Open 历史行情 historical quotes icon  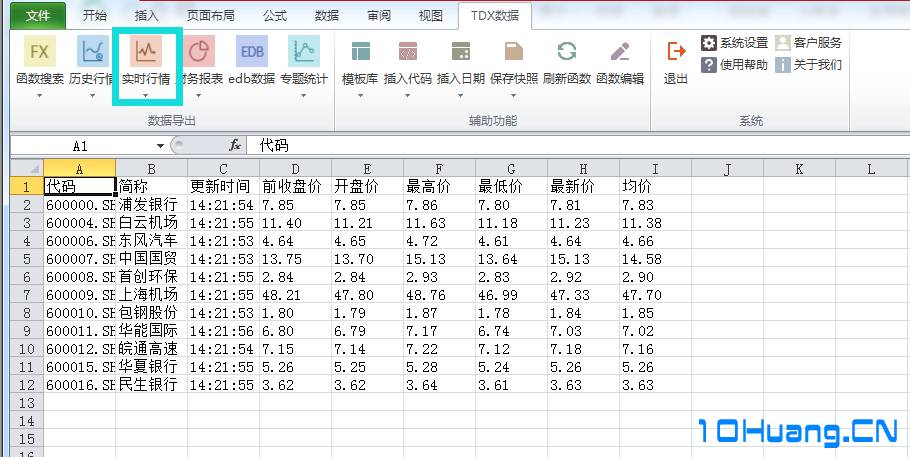point(93,51)
